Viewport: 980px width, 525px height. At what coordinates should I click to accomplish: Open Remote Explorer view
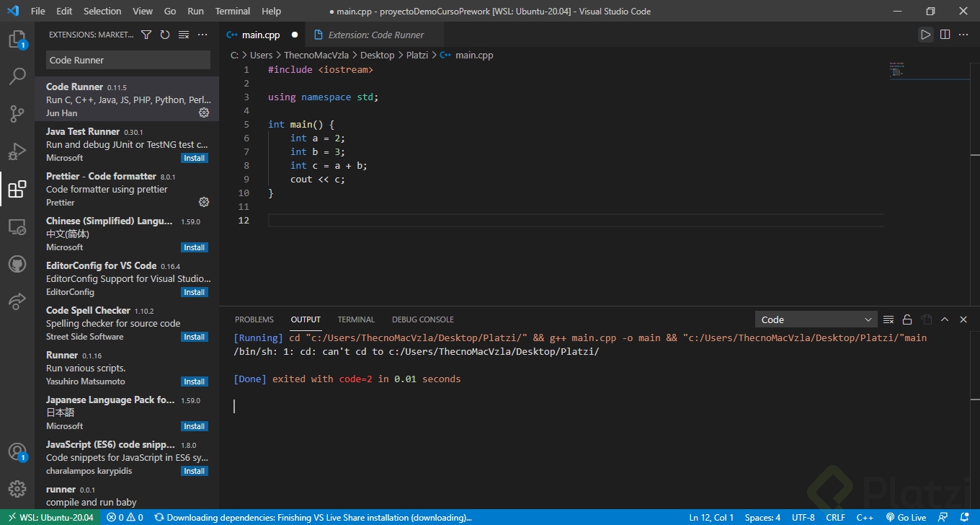tap(17, 226)
